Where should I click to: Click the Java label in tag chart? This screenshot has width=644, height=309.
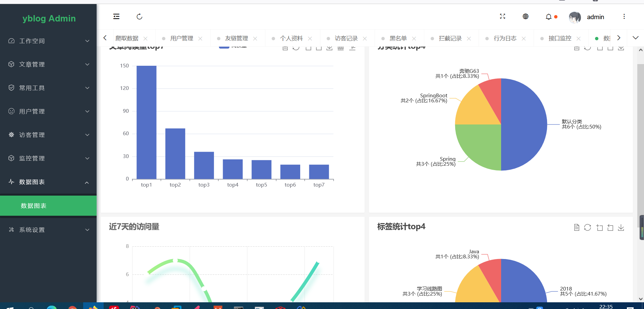474,251
